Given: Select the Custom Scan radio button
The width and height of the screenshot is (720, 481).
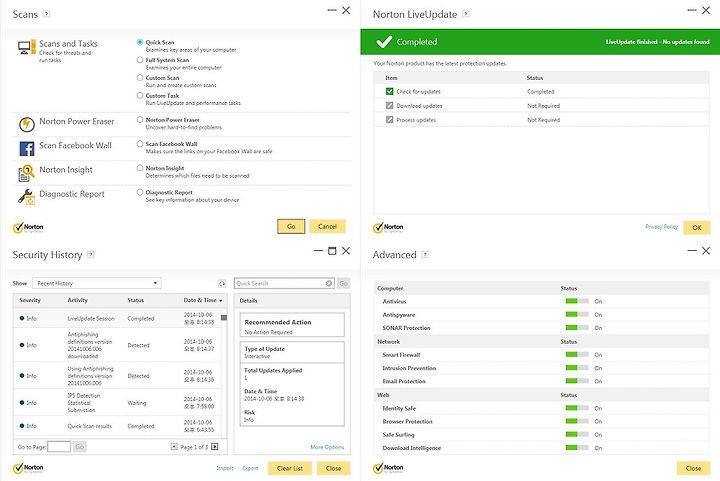Looking at the screenshot, I should click(x=140, y=78).
